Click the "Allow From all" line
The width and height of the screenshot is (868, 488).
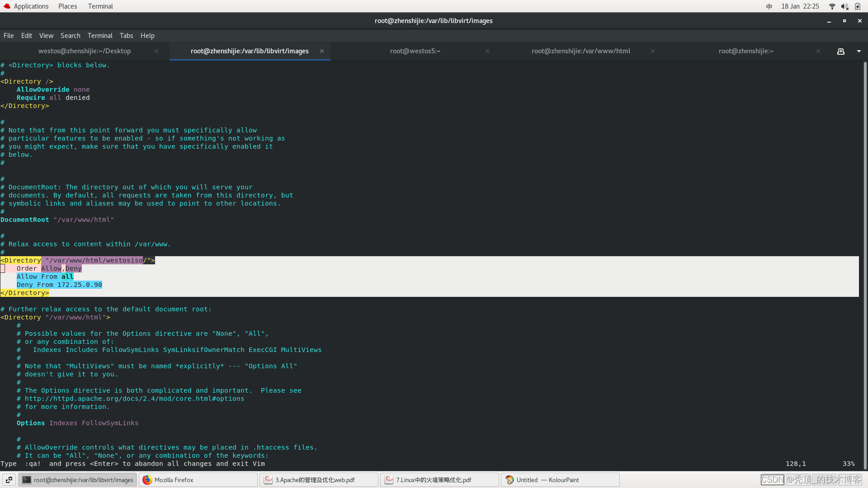pyautogui.click(x=45, y=277)
